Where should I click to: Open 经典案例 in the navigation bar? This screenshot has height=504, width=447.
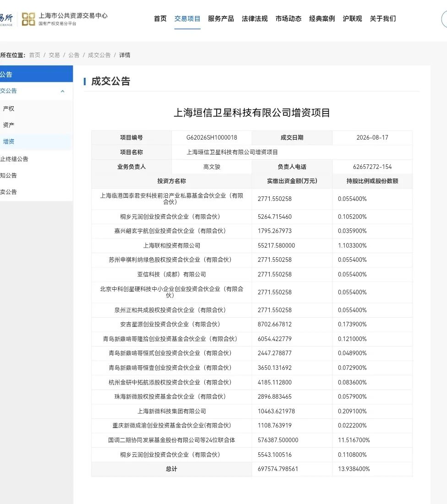[x=322, y=19]
